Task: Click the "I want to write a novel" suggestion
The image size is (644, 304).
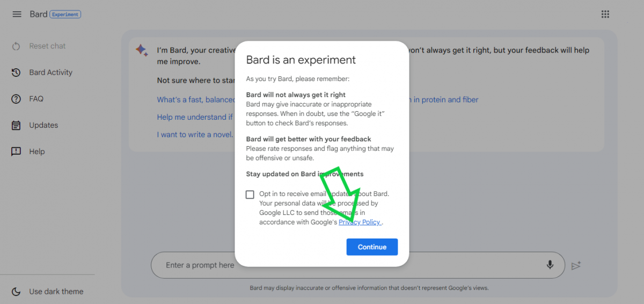Action: (x=195, y=134)
